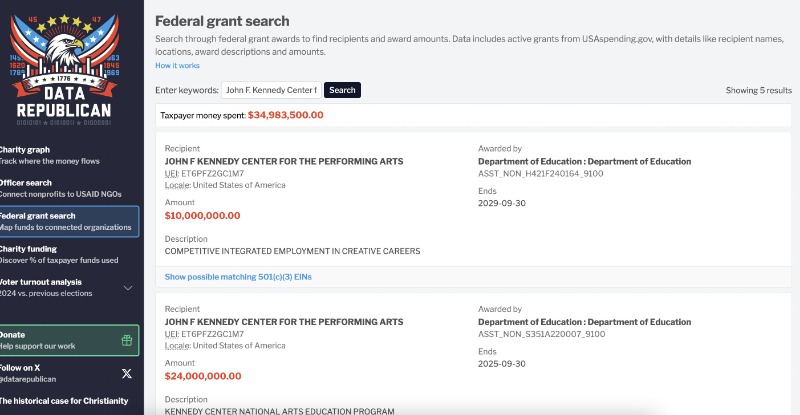
Task: Select Federal grant search in sidebar
Action: (68, 221)
